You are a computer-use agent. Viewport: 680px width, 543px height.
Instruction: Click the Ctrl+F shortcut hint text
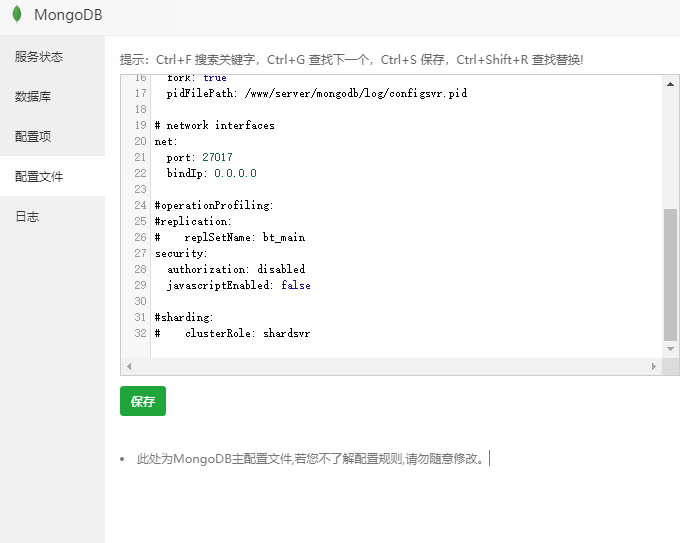(x=207, y=59)
